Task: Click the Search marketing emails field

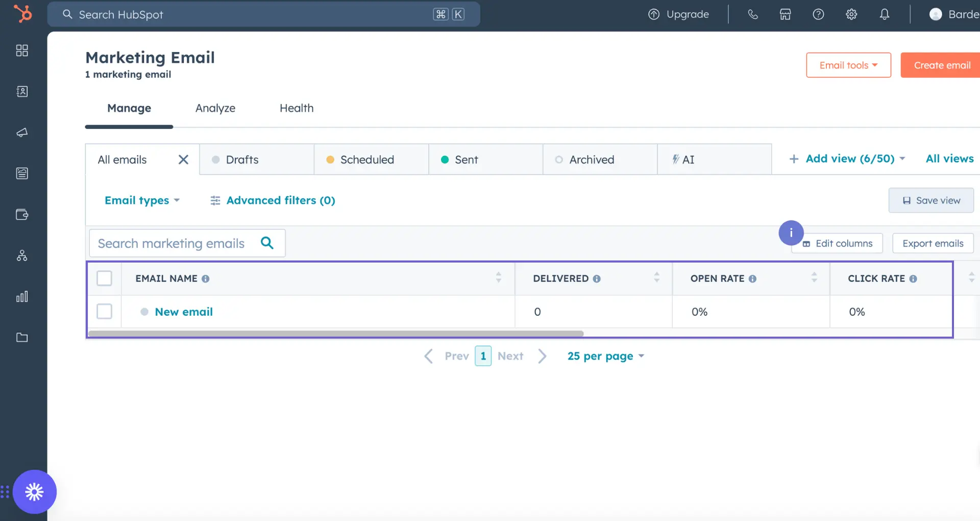Action: [x=187, y=243]
